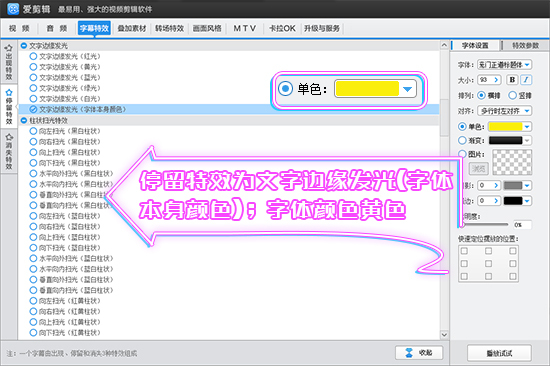Check top-left subtitle position box
This screenshot has width=550, height=366.
pos(464,251)
